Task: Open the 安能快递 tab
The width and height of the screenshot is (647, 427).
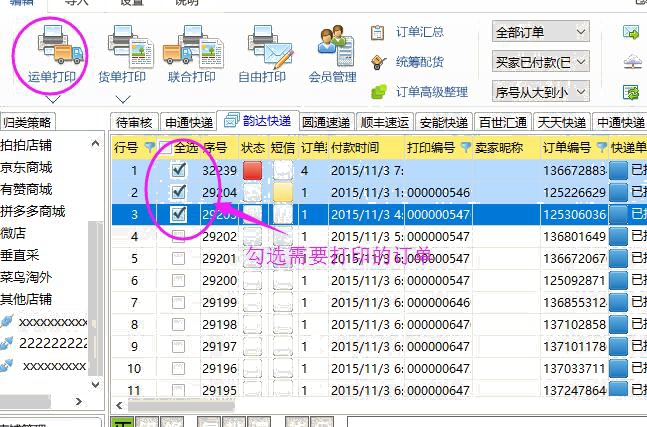Action: pyautogui.click(x=444, y=123)
